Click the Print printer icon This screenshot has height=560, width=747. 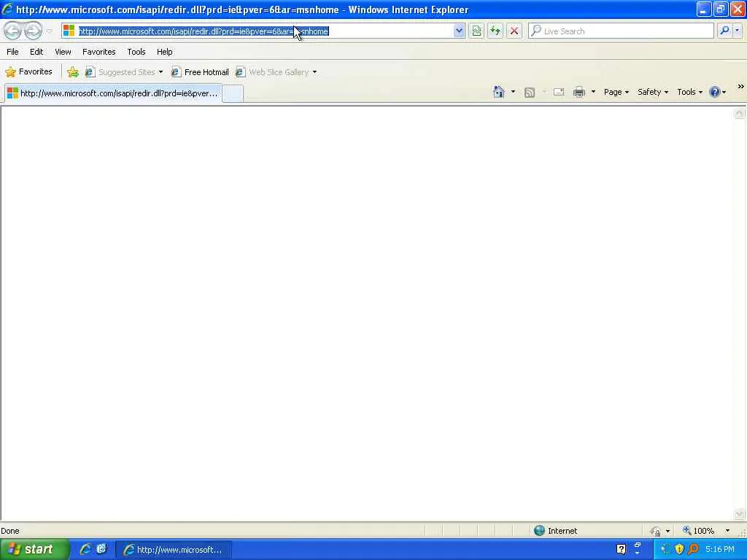tap(578, 92)
